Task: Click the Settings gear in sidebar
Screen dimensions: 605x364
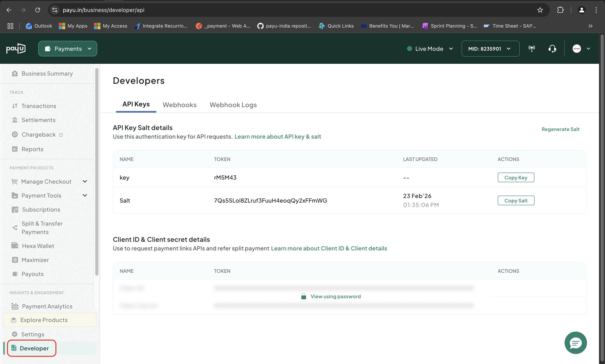Action: pyautogui.click(x=33, y=334)
